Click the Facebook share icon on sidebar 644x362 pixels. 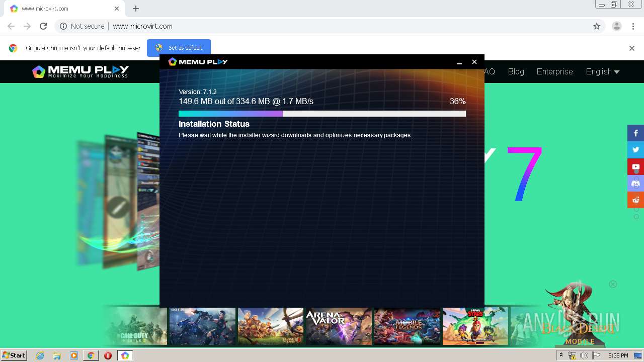click(x=635, y=133)
